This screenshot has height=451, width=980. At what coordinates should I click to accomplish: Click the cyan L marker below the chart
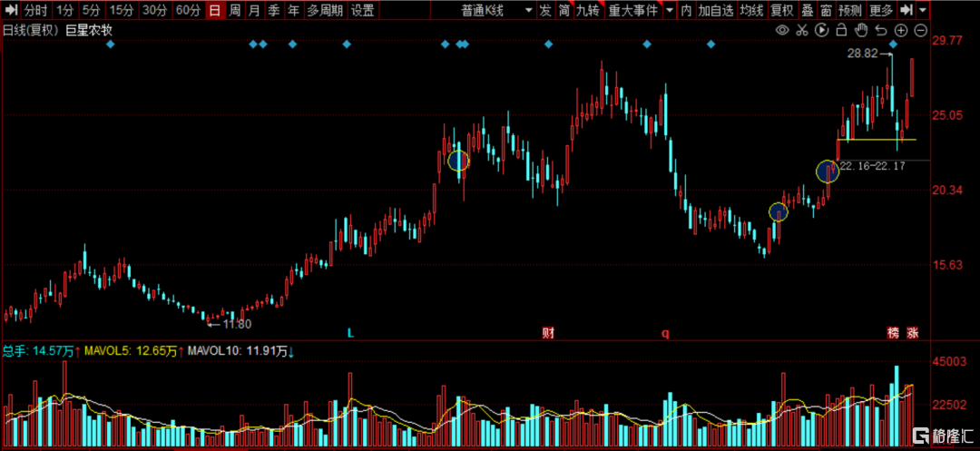350,334
